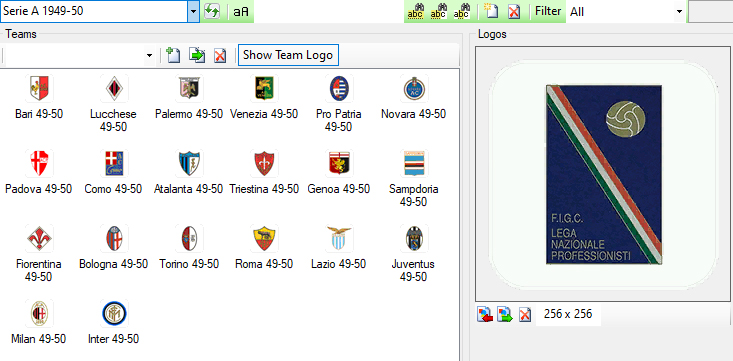Click the Novara 49-50 text label

[x=414, y=114]
